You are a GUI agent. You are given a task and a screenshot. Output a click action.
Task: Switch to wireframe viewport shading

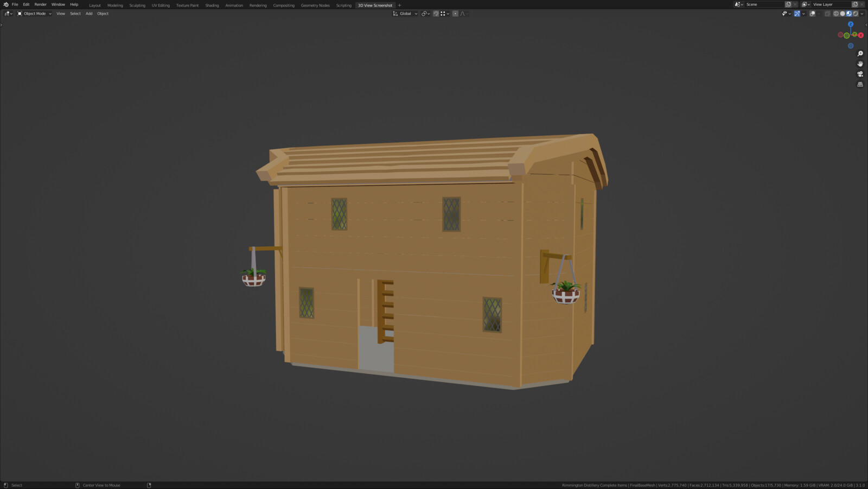coord(836,14)
